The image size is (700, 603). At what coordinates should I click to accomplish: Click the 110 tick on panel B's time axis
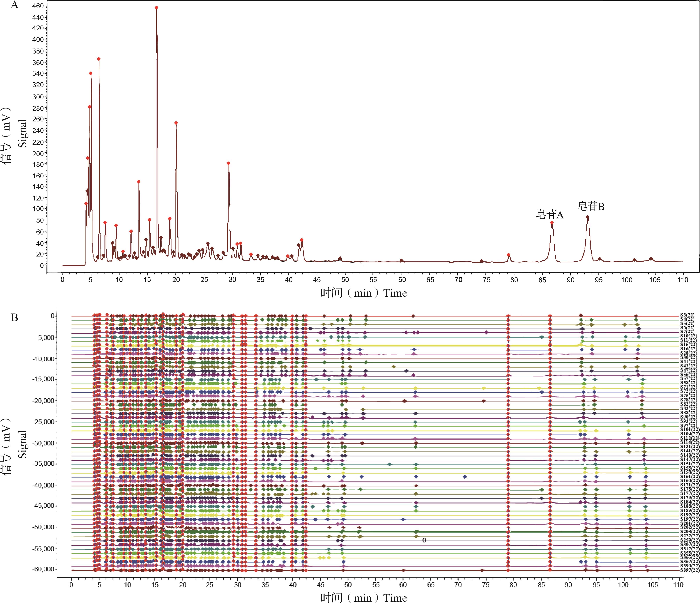[678, 585]
